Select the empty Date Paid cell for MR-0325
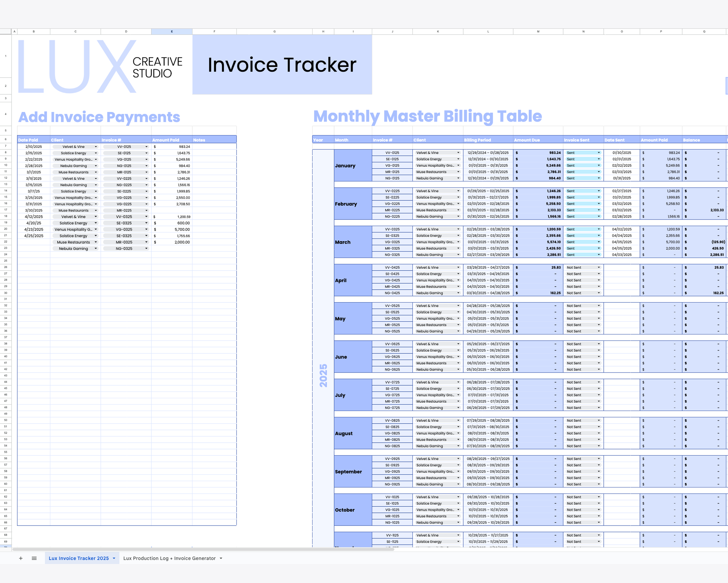The image size is (728, 583). point(34,242)
